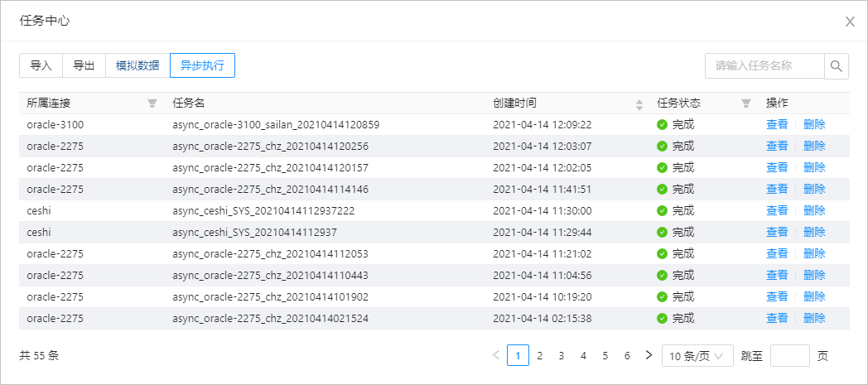This screenshot has height=385, width=868.
Task: Go to page 3 in pagination
Action: coord(562,356)
